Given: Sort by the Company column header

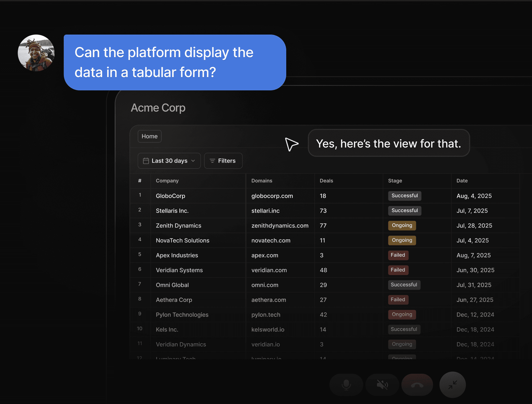Looking at the screenshot, I should tap(167, 181).
